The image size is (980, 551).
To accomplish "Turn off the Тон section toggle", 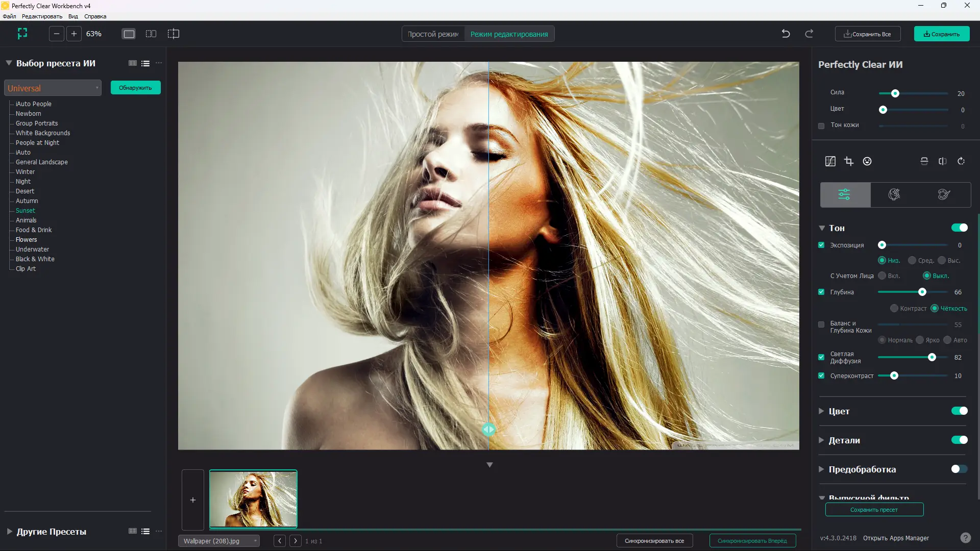I will tap(959, 228).
